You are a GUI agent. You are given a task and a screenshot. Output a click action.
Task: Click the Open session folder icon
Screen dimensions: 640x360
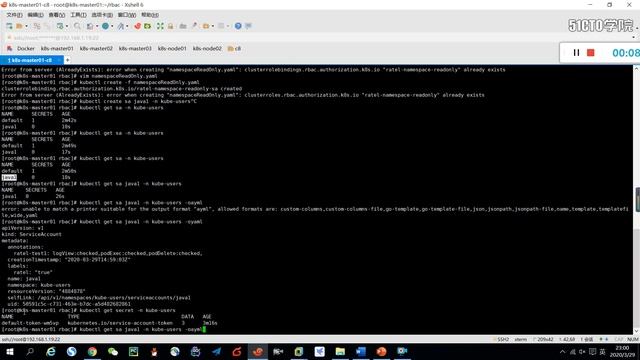coord(19,26)
